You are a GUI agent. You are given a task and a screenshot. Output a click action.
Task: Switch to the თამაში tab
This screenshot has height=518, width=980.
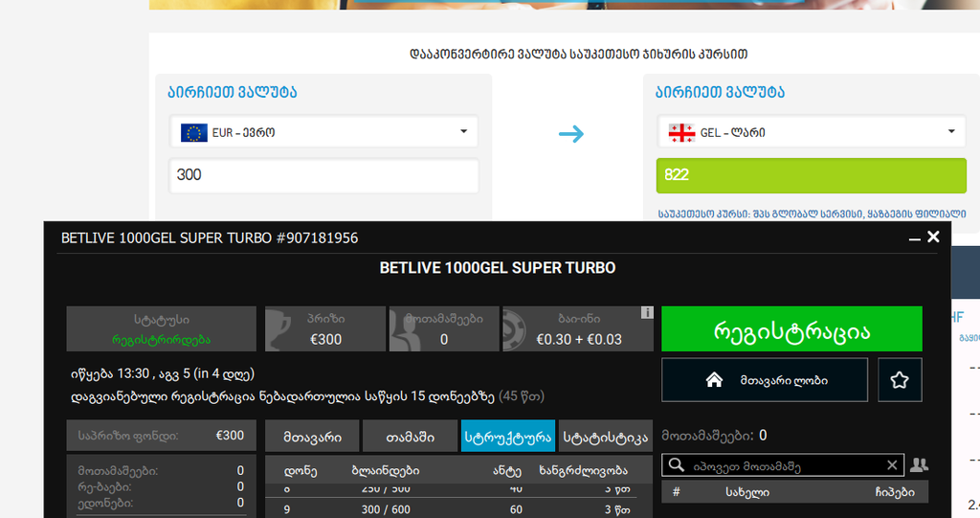point(410,437)
